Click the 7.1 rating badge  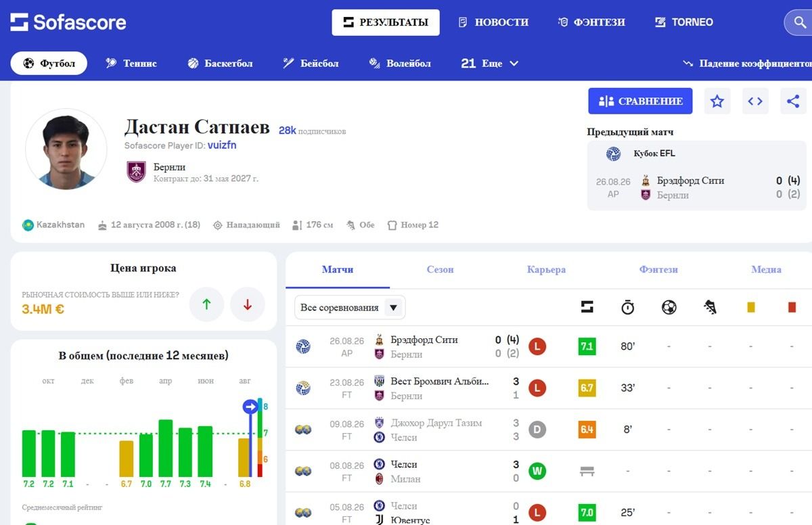(x=587, y=346)
